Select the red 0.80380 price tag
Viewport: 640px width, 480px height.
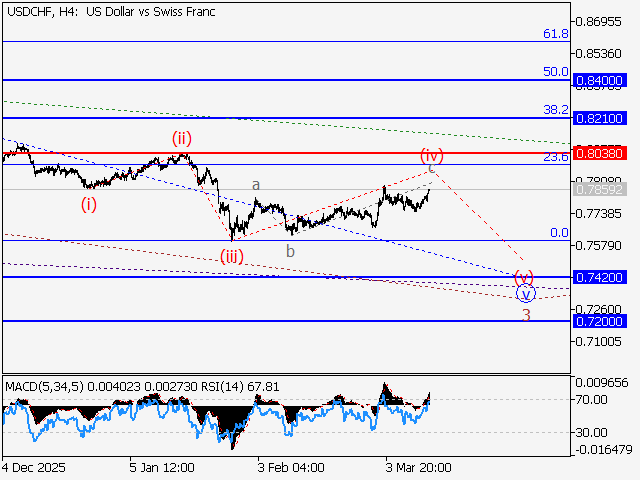(x=600, y=154)
